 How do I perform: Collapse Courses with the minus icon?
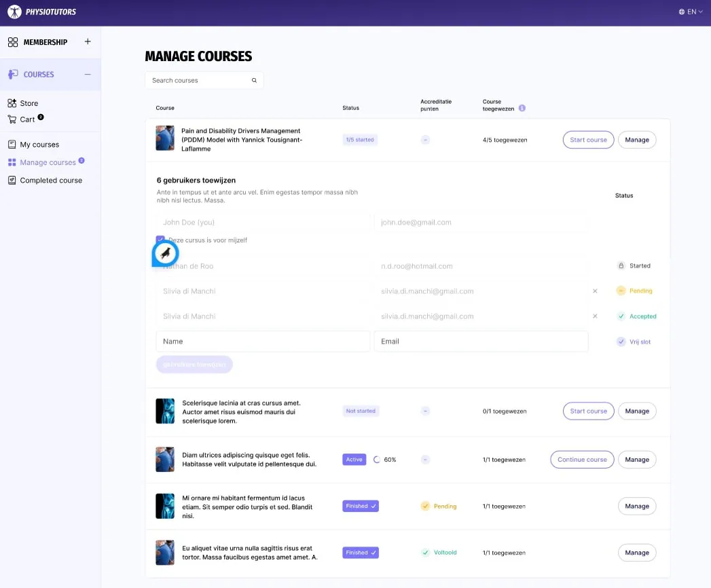point(88,75)
